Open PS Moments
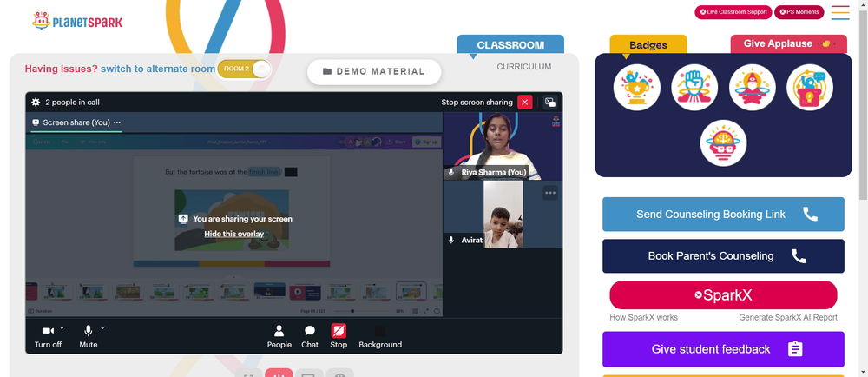The height and width of the screenshot is (377, 868). (x=799, y=11)
